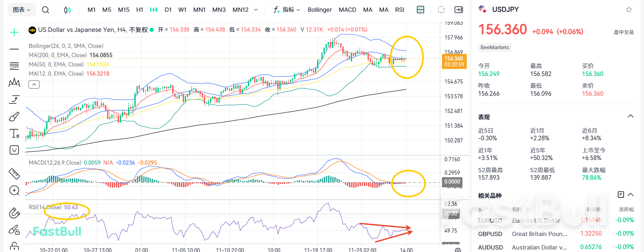Select the emoji sticker tool
This screenshot has width=644, height=252.
14,150
